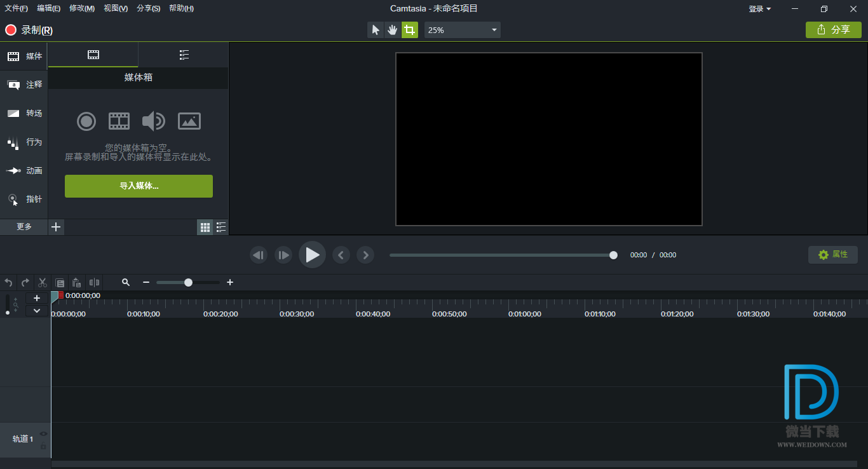Click the playback scrubber progress bar
This screenshot has width=868, height=469.
[502, 255]
